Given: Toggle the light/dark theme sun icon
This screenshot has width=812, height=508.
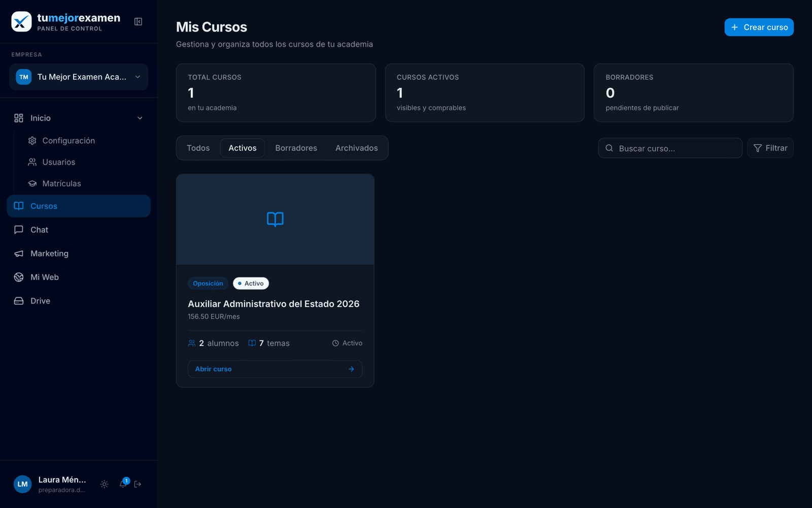Looking at the screenshot, I should point(105,484).
